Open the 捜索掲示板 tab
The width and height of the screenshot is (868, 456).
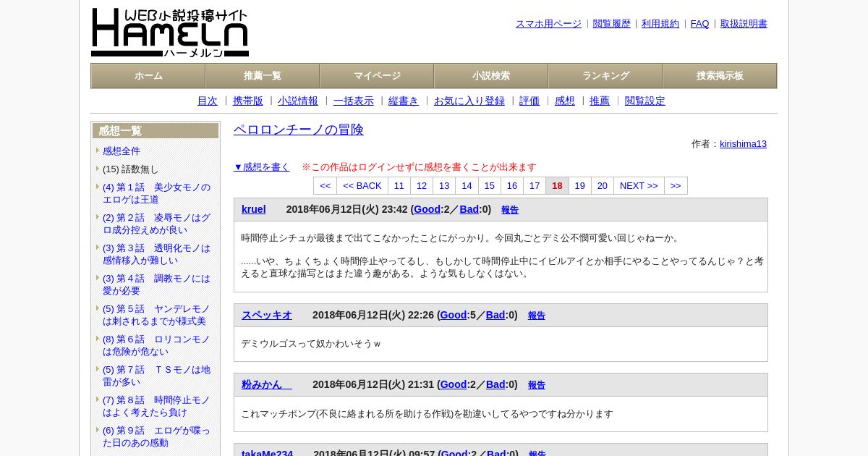(x=720, y=76)
